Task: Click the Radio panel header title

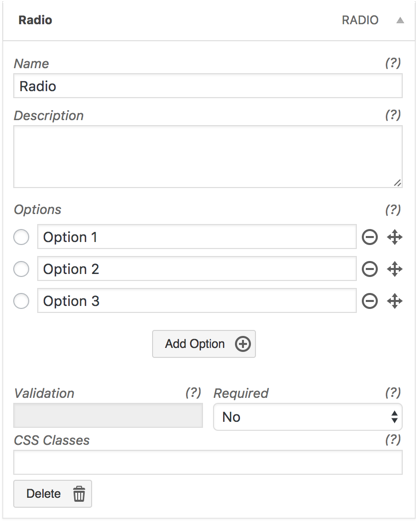Action: click(x=35, y=20)
